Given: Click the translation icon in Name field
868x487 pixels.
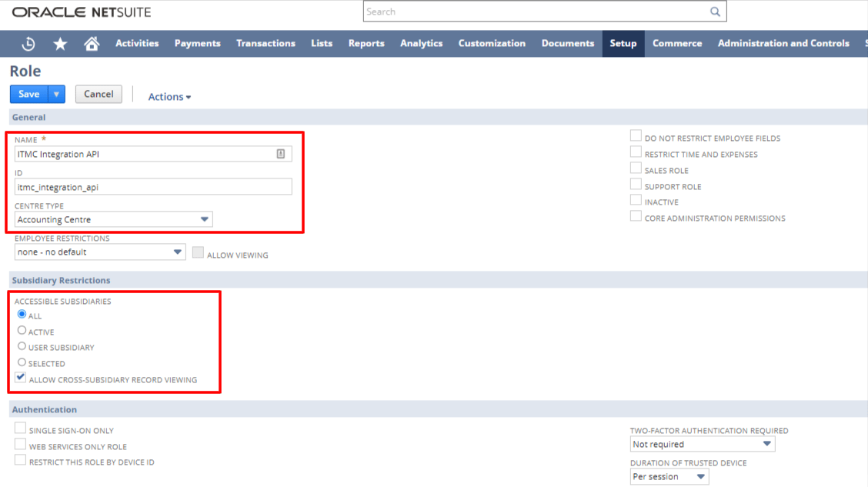Looking at the screenshot, I should click(281, 154).
